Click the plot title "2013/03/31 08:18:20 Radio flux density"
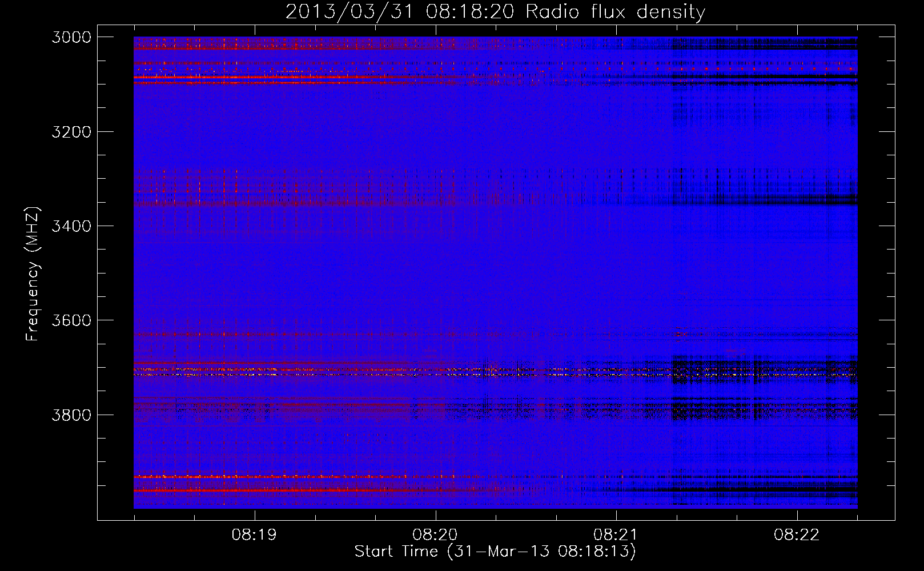Image resolution: width=924 pixels, height=571 pixels. [x=495, y=12]
